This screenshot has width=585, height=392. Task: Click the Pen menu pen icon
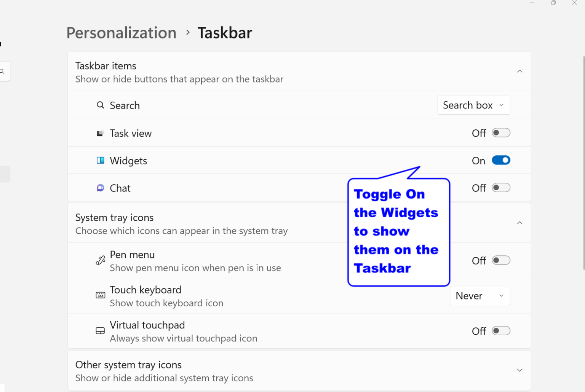point(100,260)
